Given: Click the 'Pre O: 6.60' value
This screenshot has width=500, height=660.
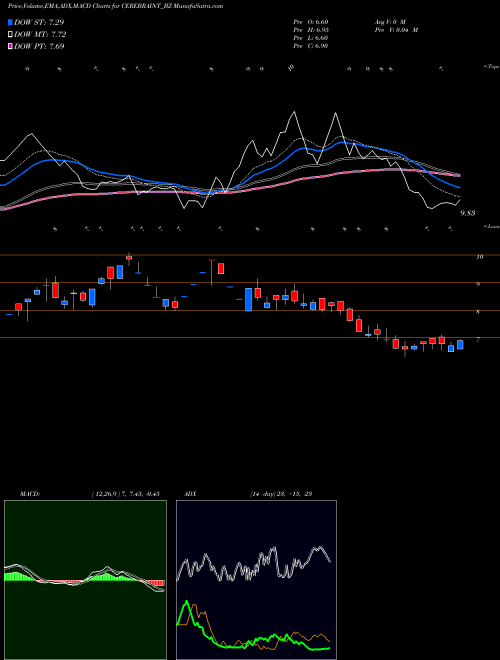Looking at the screenshot, I should [311, 22].
